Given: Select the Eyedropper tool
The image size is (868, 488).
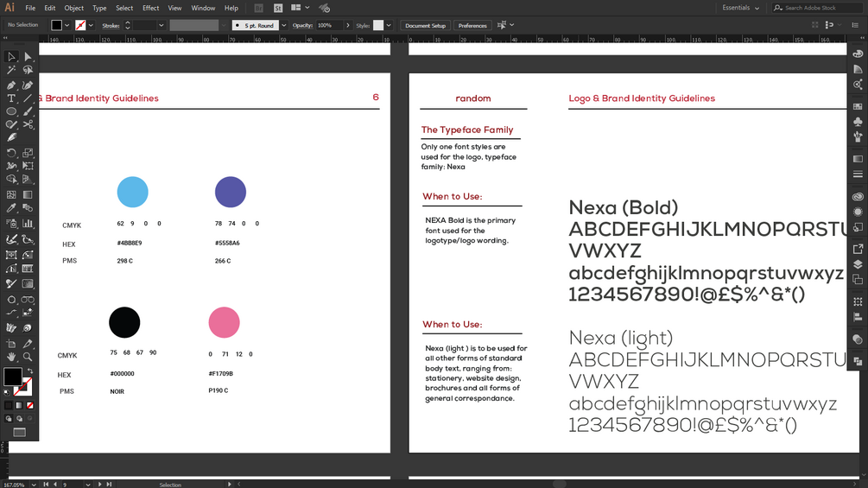Looking at the screenshot, I should (x=11, y=209).
